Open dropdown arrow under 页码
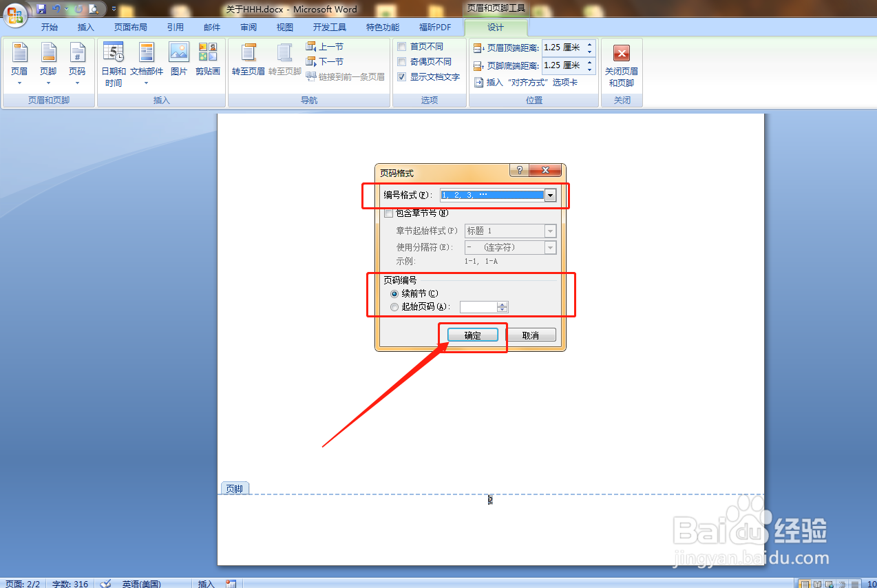Image resolution: width=877 pixels, height=588 pixels. pyautogui.click(x=77, y=83)
